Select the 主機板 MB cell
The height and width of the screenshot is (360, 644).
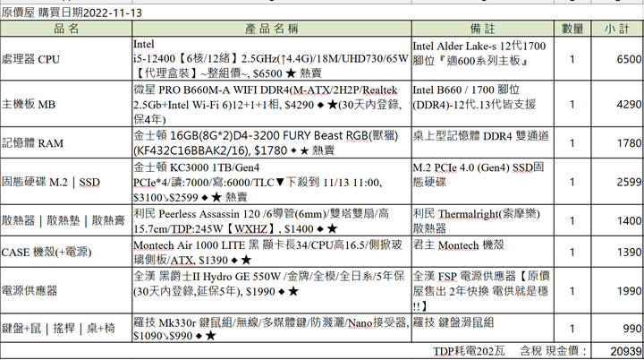pyautogui.click(x=66, y=104)
